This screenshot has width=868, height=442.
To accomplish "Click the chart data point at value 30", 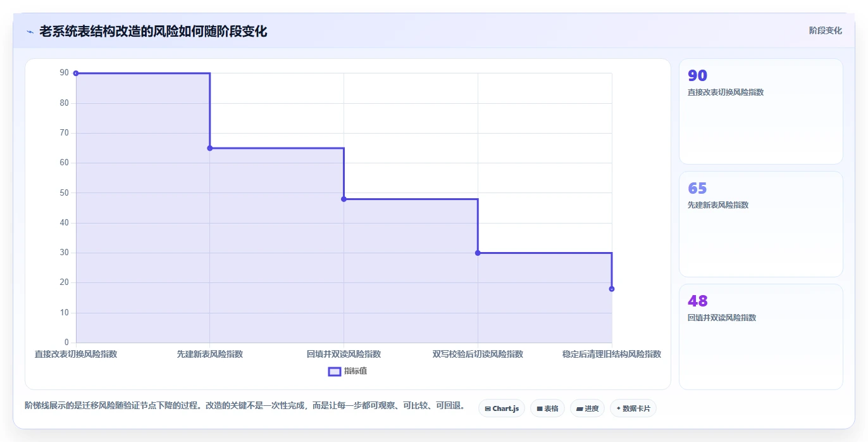I will [x=478, y=253].
